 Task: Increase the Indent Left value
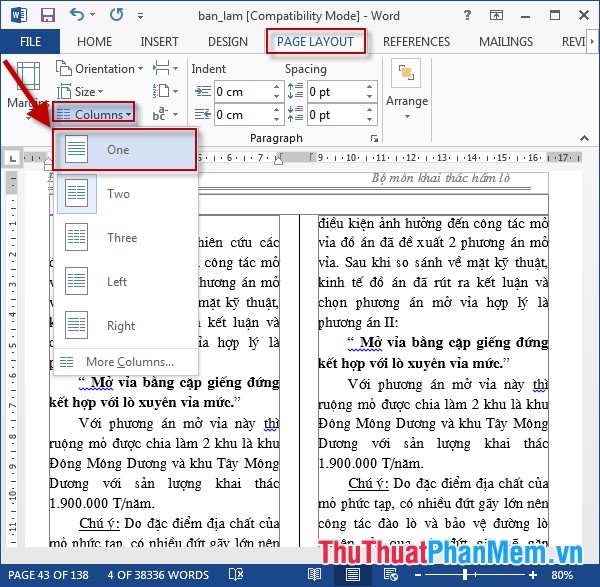pos(277,87)
